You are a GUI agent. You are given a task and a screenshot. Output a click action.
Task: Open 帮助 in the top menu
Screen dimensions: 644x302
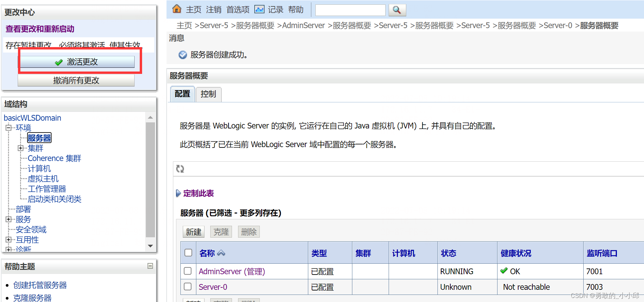pyautogui.click(x=296, y=9)
